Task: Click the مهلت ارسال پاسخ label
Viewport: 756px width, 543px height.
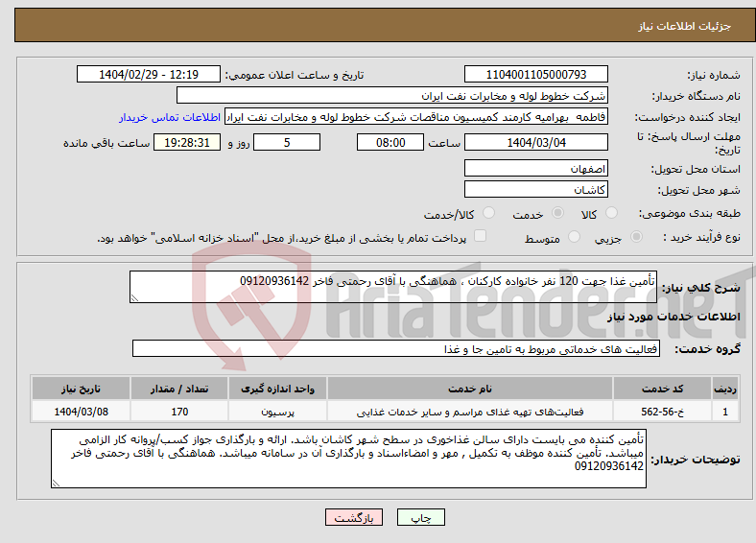Action: [689, 143]
